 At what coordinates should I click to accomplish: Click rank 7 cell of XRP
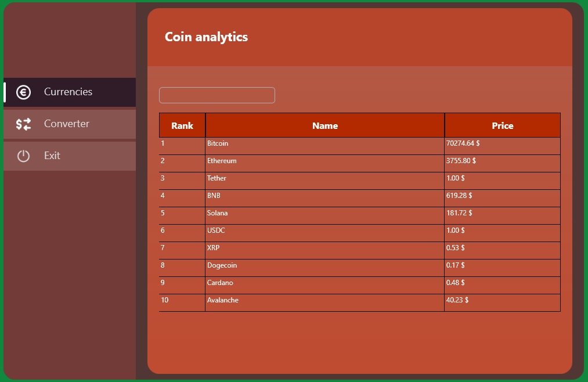pos(182,250)
